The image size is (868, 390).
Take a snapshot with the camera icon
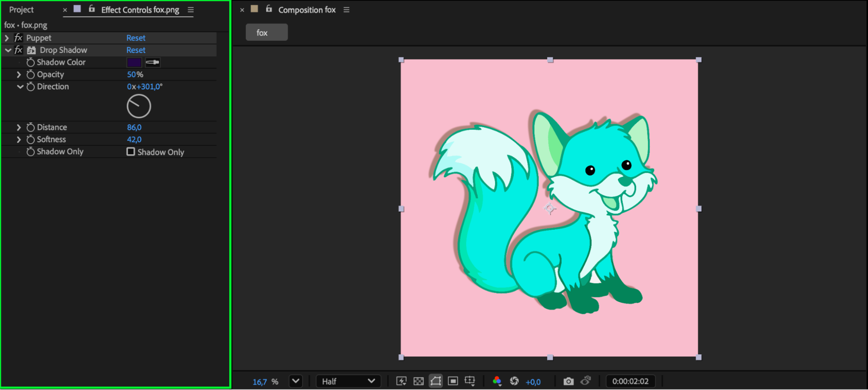[x=568, y=381]
